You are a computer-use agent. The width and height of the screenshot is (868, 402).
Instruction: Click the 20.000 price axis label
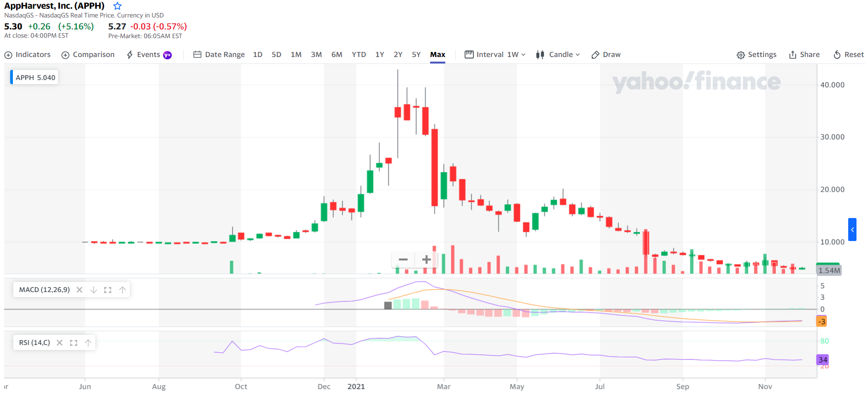click(x=833, y=190)
